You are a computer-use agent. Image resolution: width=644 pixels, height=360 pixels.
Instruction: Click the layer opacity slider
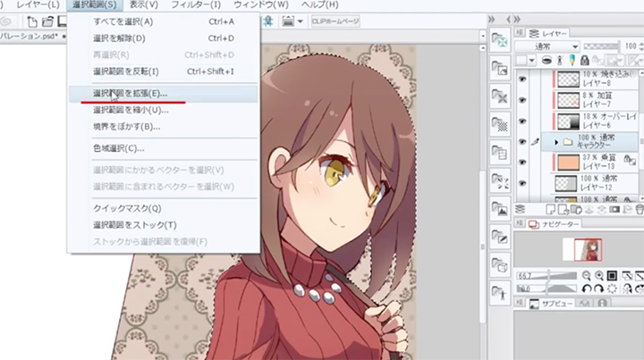(601, 46)
